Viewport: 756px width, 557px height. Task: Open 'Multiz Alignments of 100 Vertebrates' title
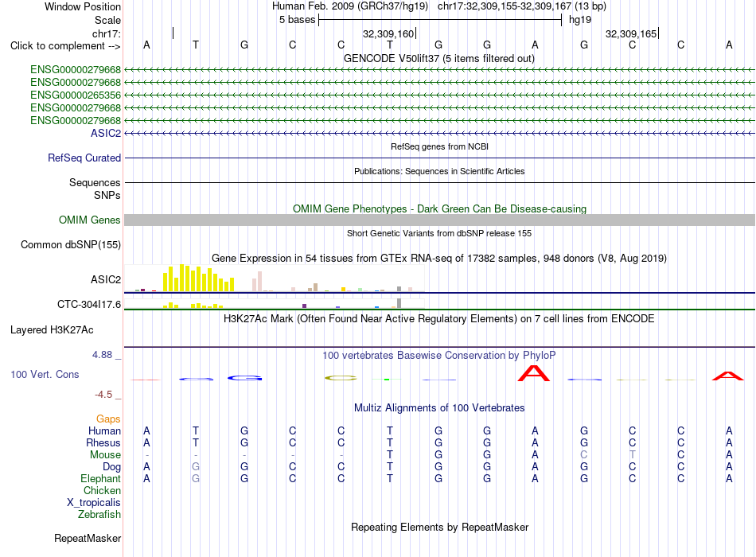coord(439,408)
